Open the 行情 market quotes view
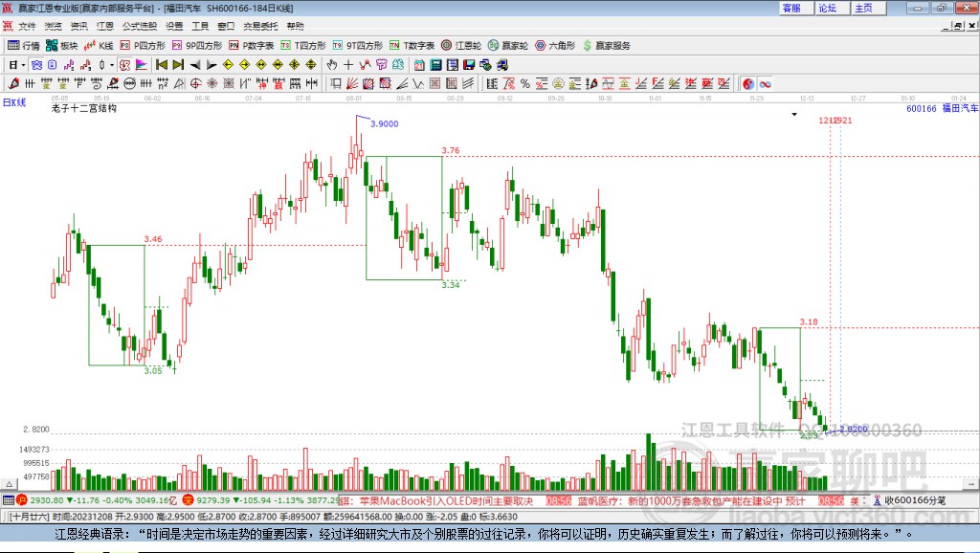 click(24, 46)
